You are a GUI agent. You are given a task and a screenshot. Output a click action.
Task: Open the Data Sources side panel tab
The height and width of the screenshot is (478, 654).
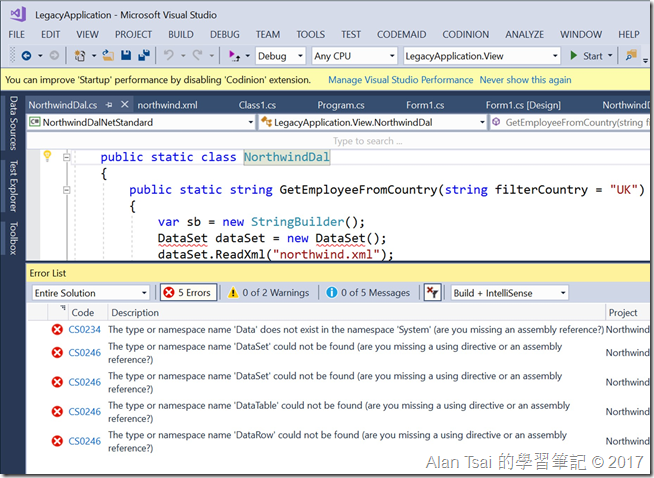(x=13, y=123)
